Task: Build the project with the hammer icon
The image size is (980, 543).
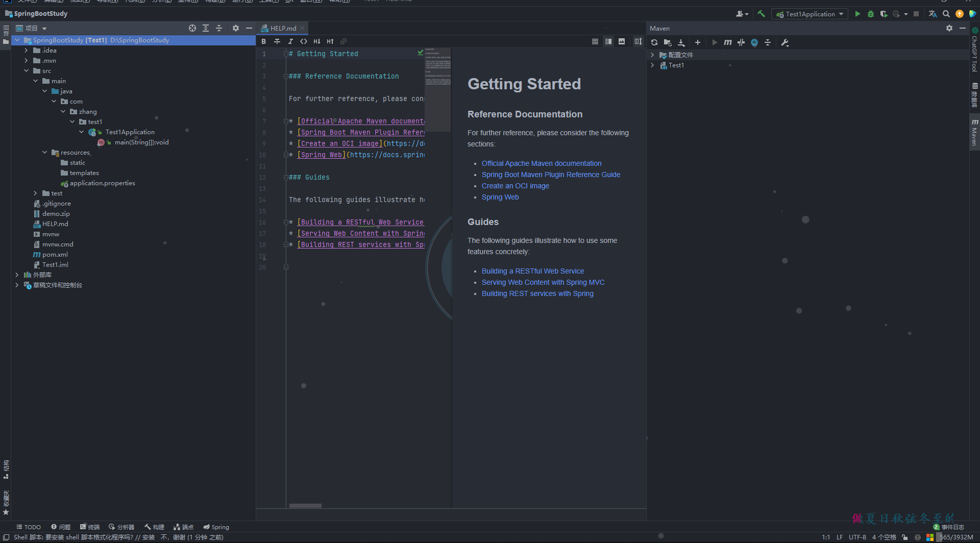Action: coord(761,14)
